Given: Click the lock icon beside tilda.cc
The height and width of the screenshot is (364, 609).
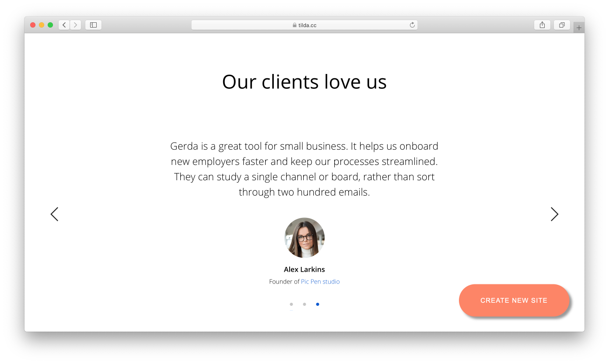Looking at the screenshot, I should tap(294, 25).
